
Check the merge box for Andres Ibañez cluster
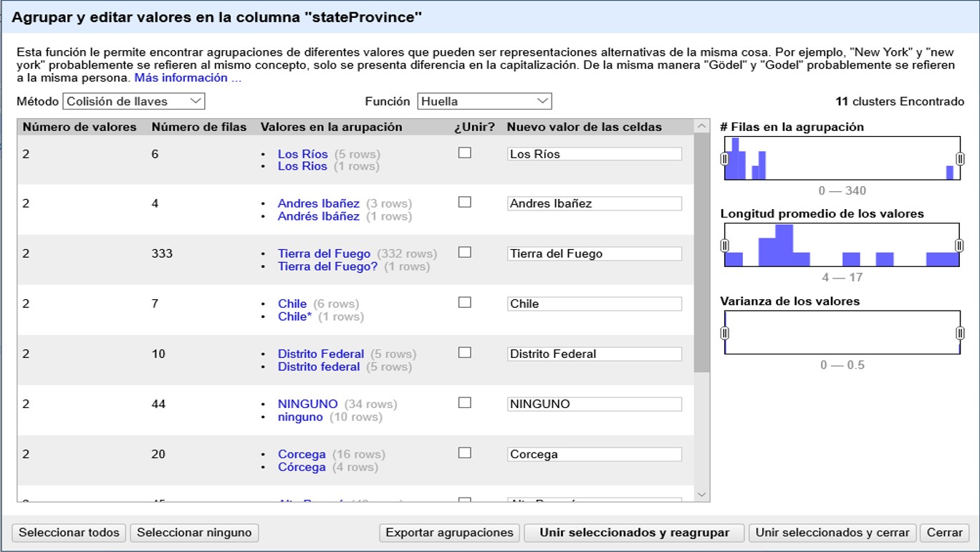click(x=465, y=203)
